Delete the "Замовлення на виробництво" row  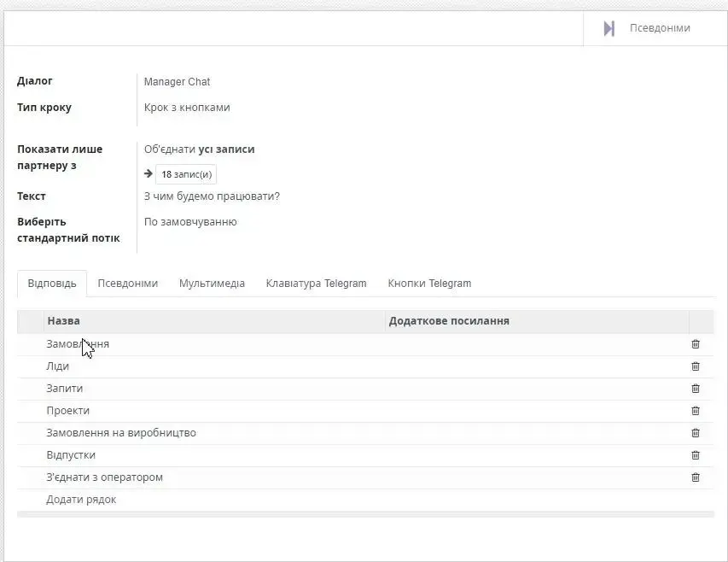[x=695, y=432]
